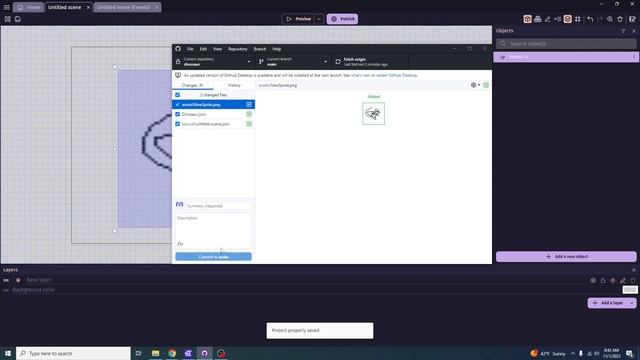
Task: Open scene settings icon at toolbar end
Action: (x=632, y=19)
